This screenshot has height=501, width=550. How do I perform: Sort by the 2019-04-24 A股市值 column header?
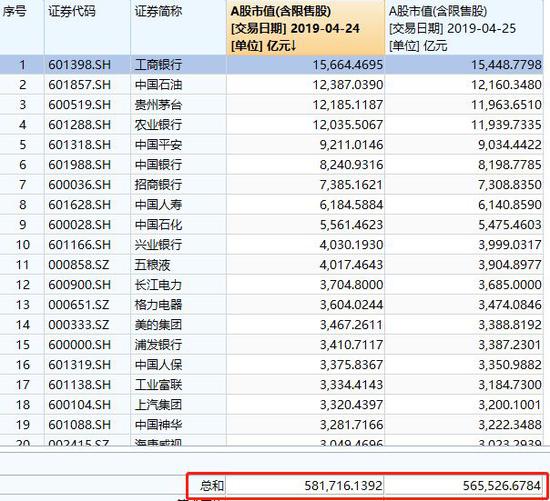pos(306,27)
